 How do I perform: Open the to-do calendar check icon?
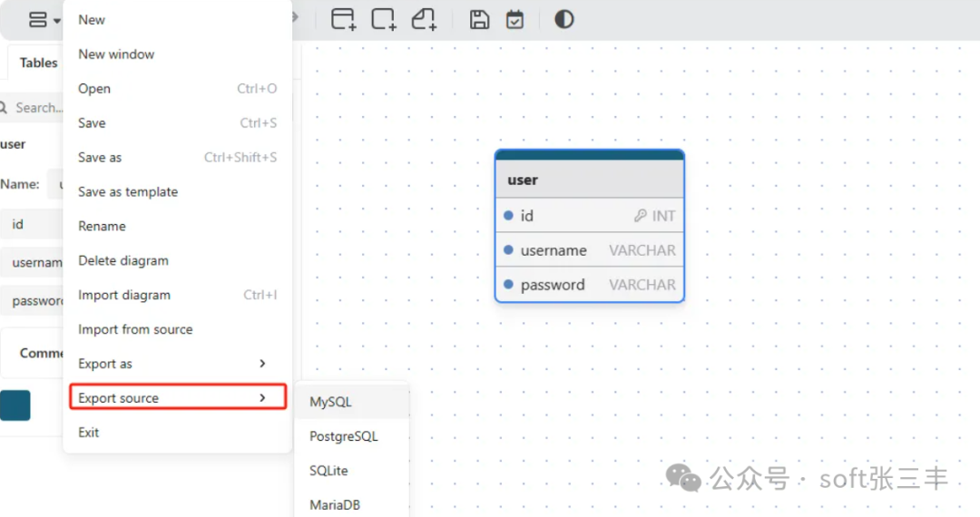pyautogui.click(x=515, y=19)
